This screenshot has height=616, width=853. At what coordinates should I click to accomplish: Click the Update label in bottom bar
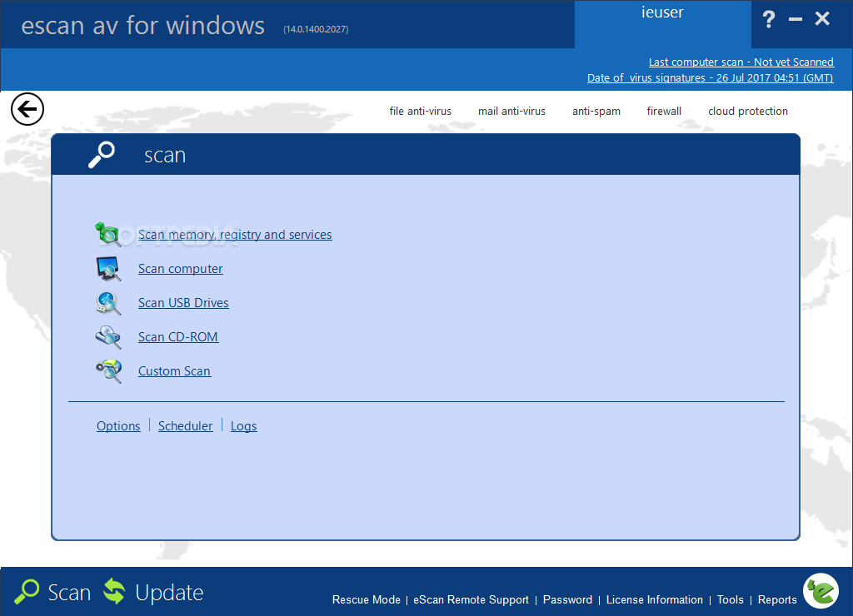(x=169, y=592)
